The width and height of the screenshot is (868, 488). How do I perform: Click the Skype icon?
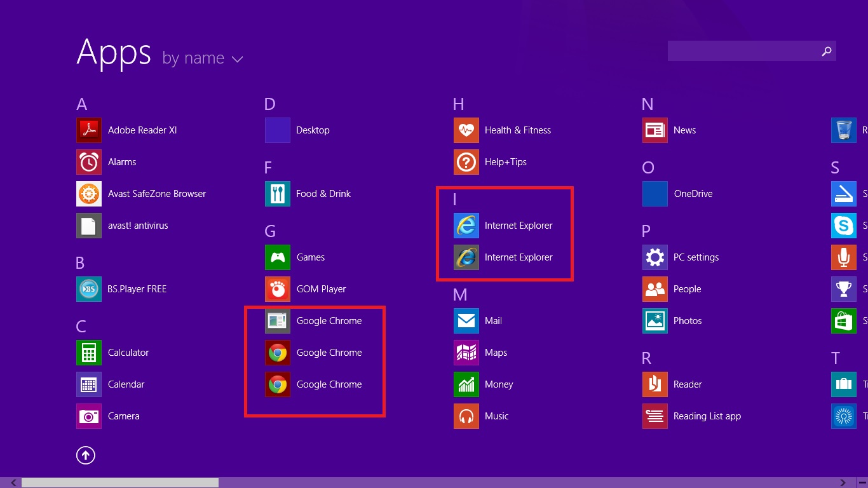coord(844,226)
